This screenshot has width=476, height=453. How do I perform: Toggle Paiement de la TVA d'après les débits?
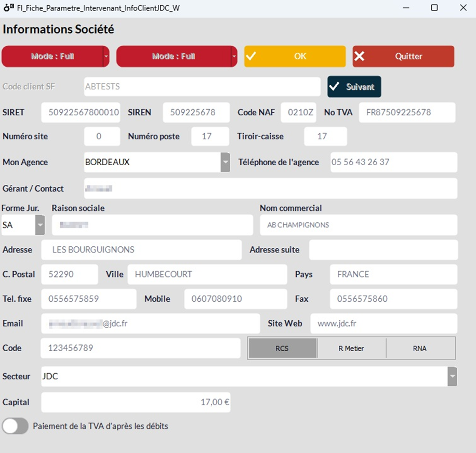15,426
